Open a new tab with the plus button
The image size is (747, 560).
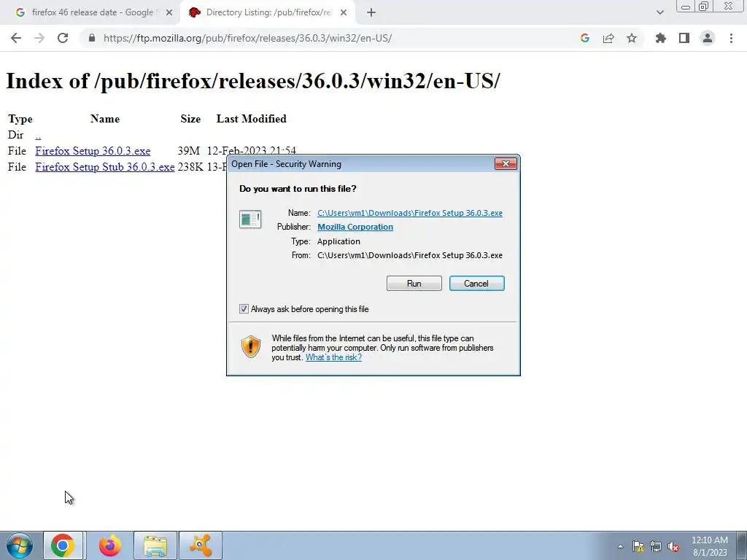[371, 13]
